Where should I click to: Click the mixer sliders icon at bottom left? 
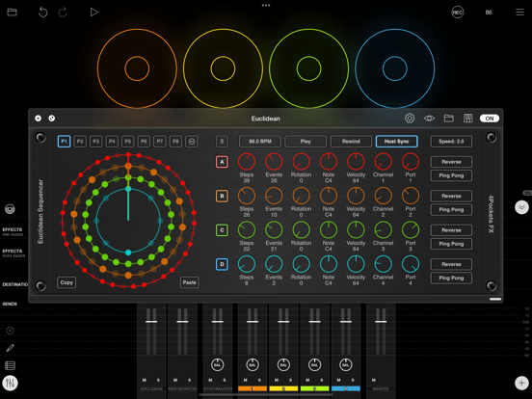pyautogui.click(x=11, y=383)
